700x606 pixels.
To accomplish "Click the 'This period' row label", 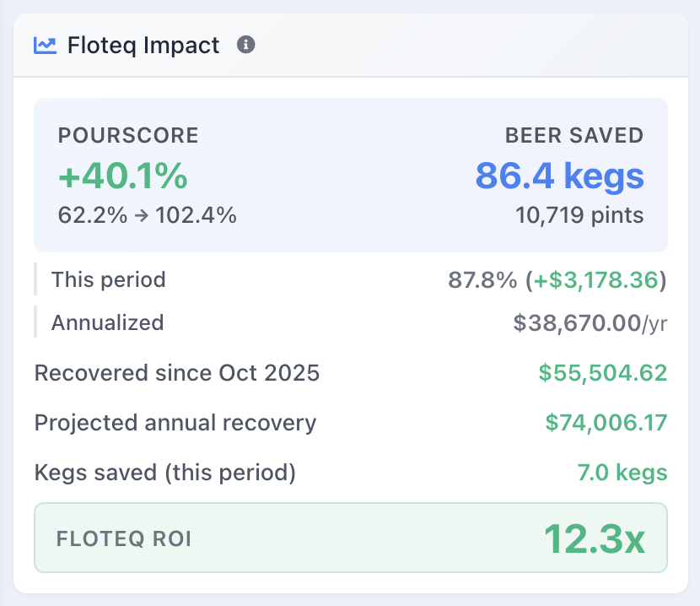I will 109,279.
